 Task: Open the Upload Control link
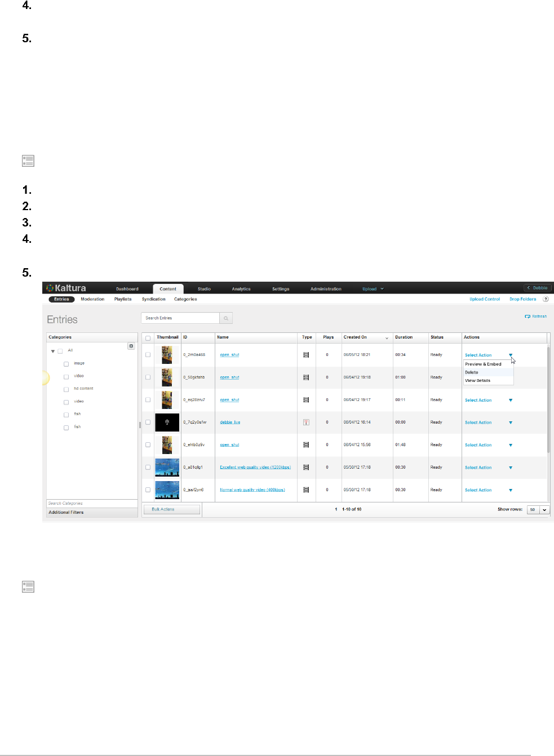485,299
